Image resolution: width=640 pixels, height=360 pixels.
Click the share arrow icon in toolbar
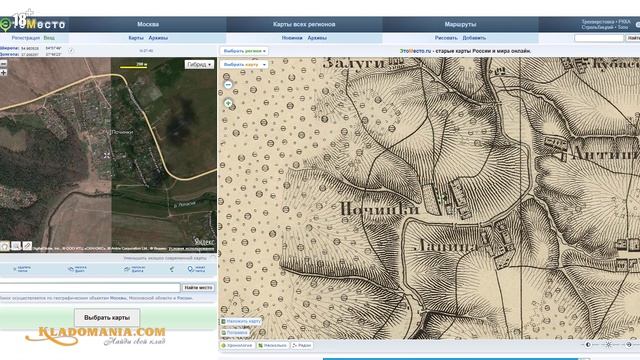coord(172,269)
